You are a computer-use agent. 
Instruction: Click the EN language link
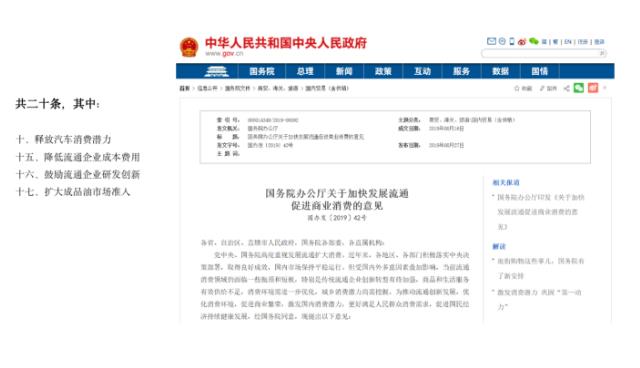coord(568,42)
